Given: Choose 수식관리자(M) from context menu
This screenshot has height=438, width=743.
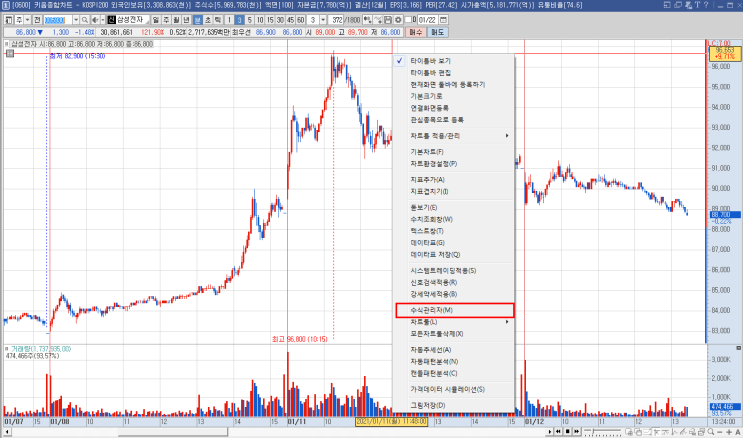Looking at the screenshot, I should pyautogui.click(x=454, y=310).
